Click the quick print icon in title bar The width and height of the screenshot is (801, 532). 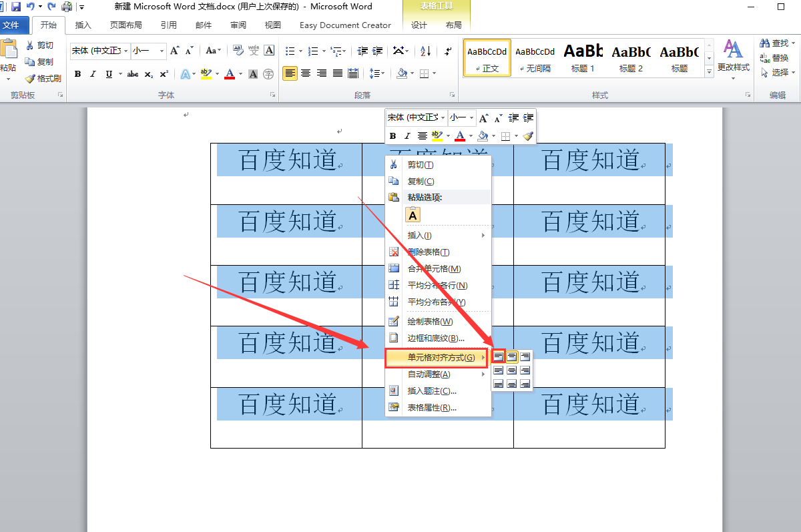point(67,7)
